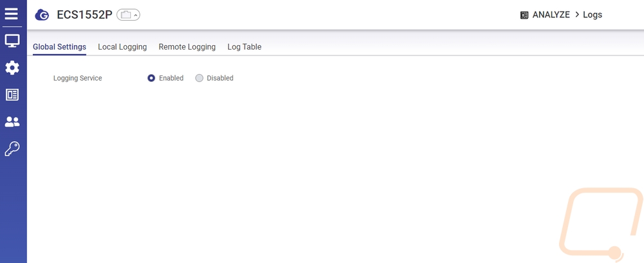Viewport: 644px width, 263px height.
Task: Click the ECS1552P device name
Action: click(84, 15)
